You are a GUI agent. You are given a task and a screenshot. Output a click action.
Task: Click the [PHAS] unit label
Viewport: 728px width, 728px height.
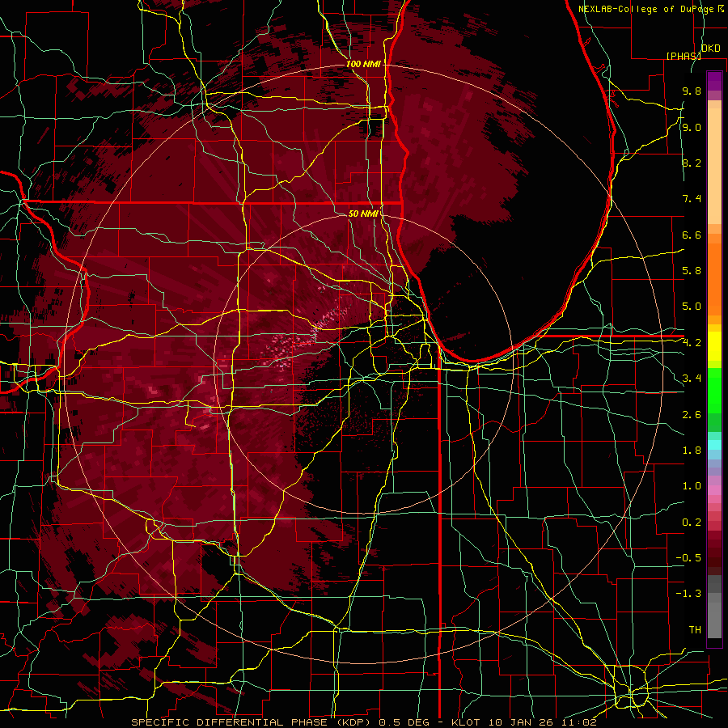(x=683, y=56)
